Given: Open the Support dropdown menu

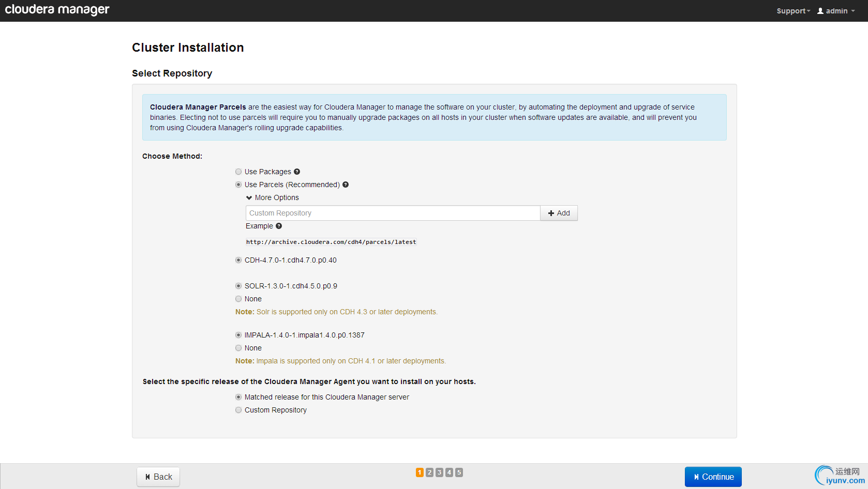Looking at the screenshot, I should click(793, 11).
